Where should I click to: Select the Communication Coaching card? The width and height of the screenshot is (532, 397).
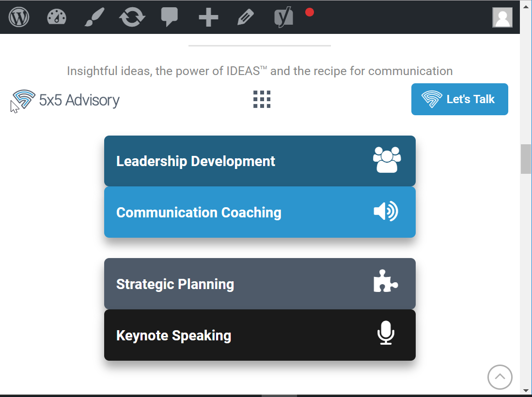260,213
